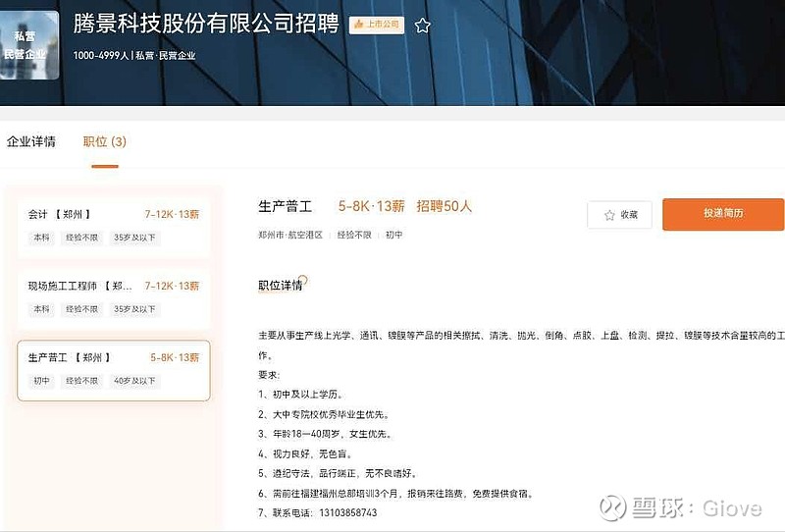
Task: Click the 投递简历 button
Action: click(x=723, y=214)
